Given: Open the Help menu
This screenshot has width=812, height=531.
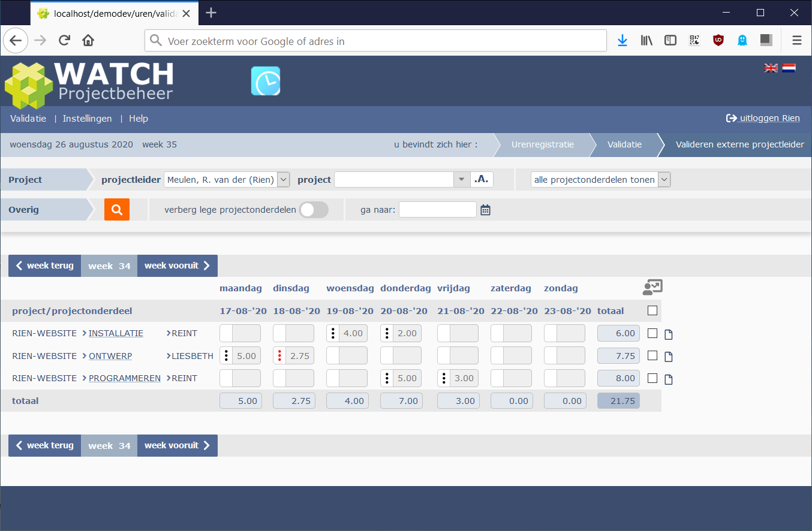Looking at the screenshot, I should click(x=139, y=119).
